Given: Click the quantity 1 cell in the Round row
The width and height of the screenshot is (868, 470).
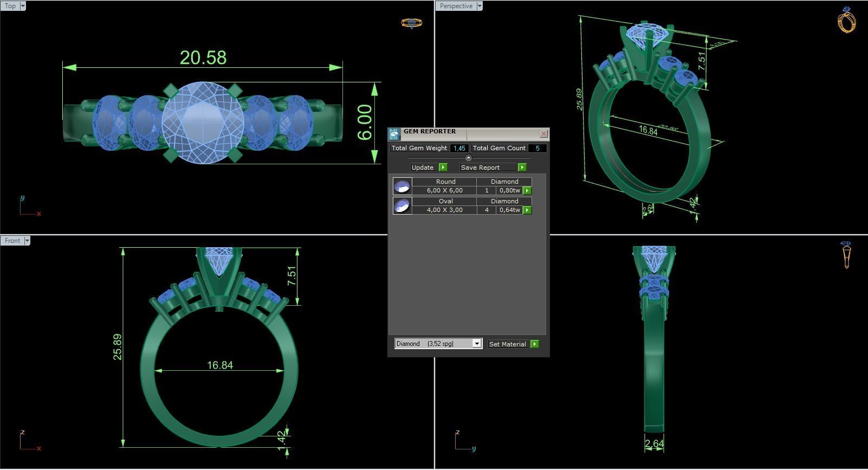Looking at the screenshot, I should tap(487, 190).
